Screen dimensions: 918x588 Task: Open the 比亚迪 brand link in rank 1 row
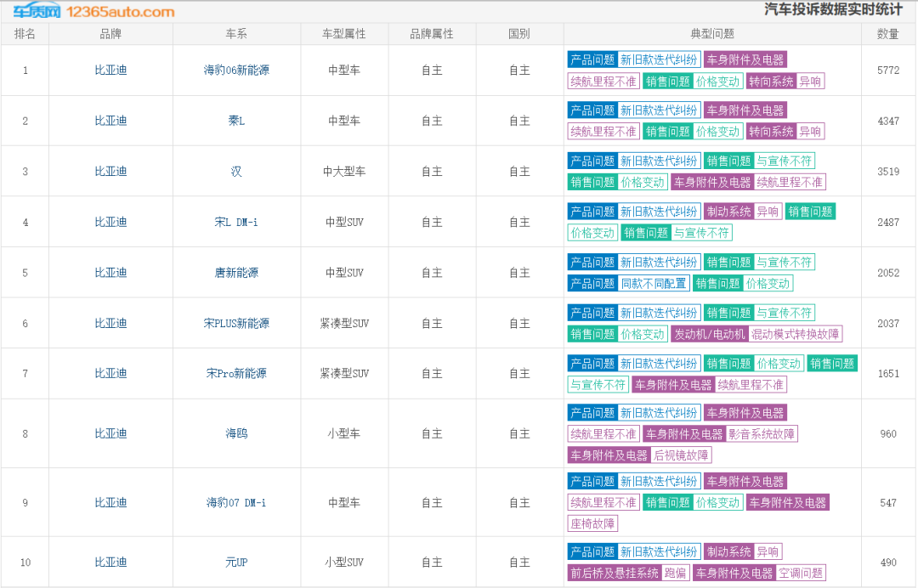[x=110, y=71]
